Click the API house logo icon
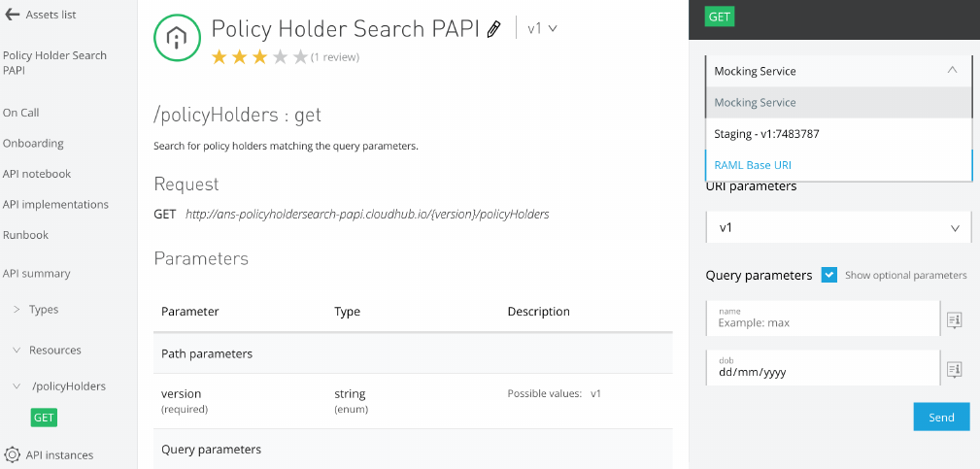This screenshot has height=469, width=980. pos(177,38)
